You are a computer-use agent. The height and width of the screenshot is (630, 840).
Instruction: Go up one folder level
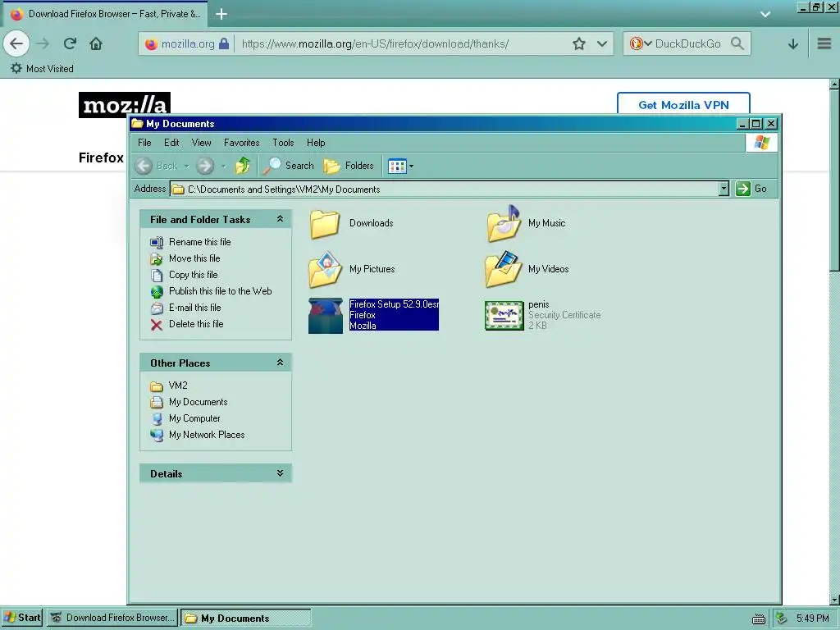point(243,166)
